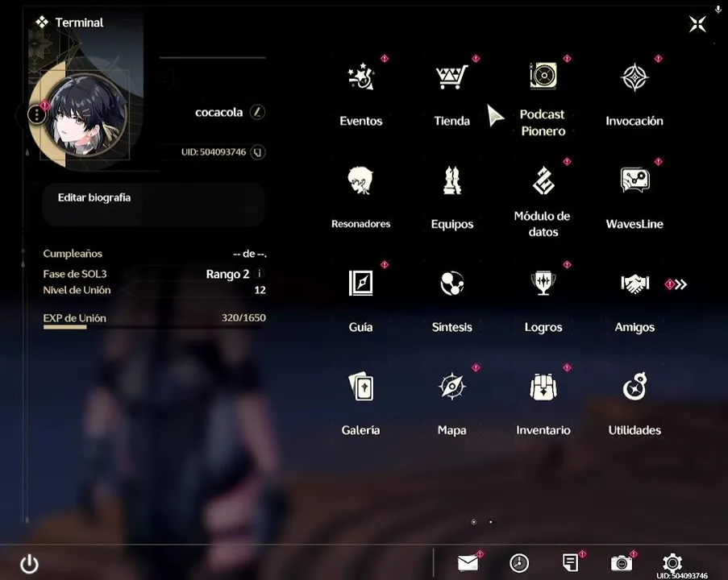This screenshot has height=580, width=728.
Task: Edit the cocacola username pencil
Action: (x=257, y=112)
